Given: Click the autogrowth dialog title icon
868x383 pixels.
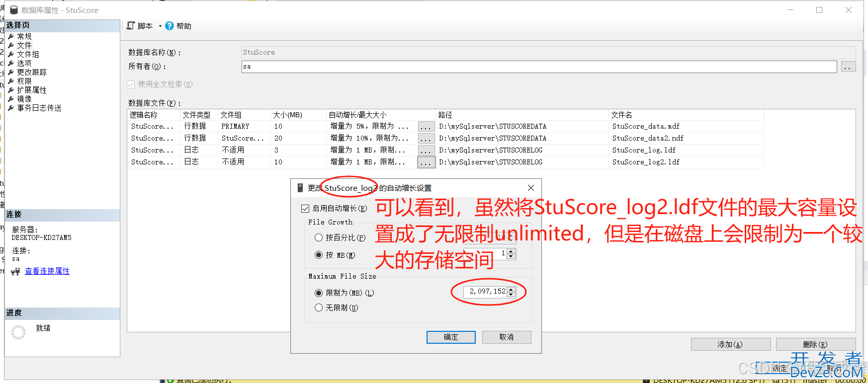Looking at the screenshot, I should coord(300,188).
